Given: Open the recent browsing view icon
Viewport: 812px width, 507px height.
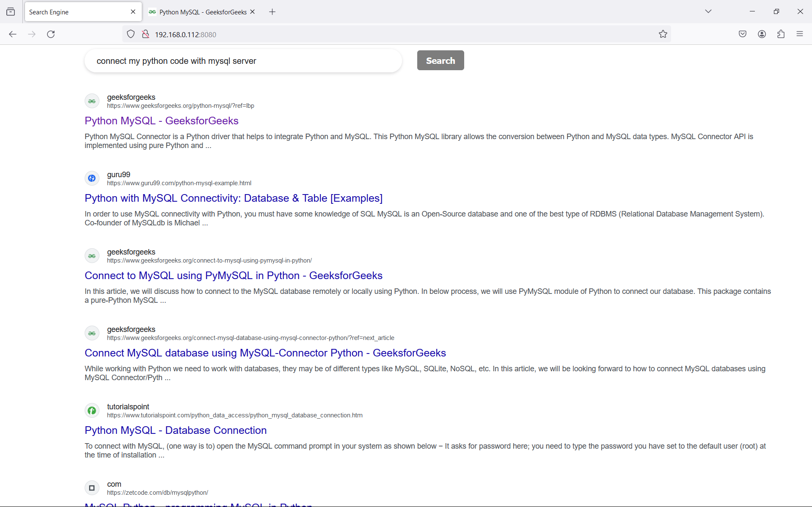Looking at the screenshot, I should [11, 12].
